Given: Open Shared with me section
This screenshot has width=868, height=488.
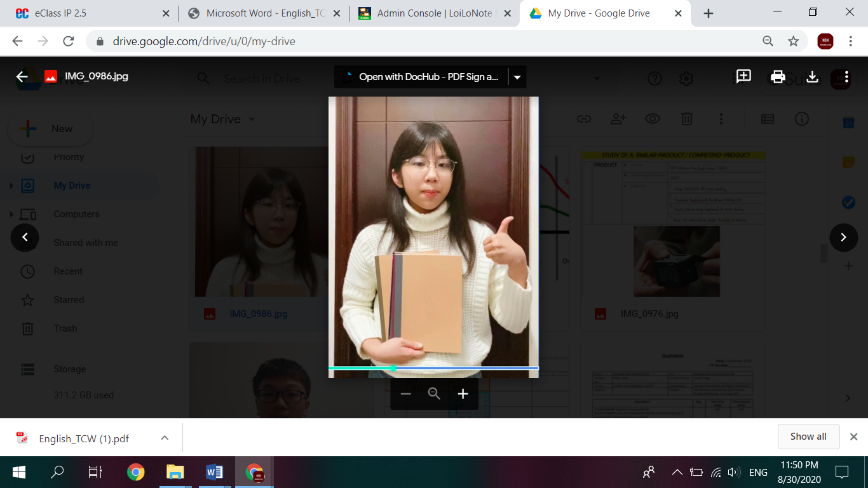Looking at the screenshot, I should tap(86, 243).
